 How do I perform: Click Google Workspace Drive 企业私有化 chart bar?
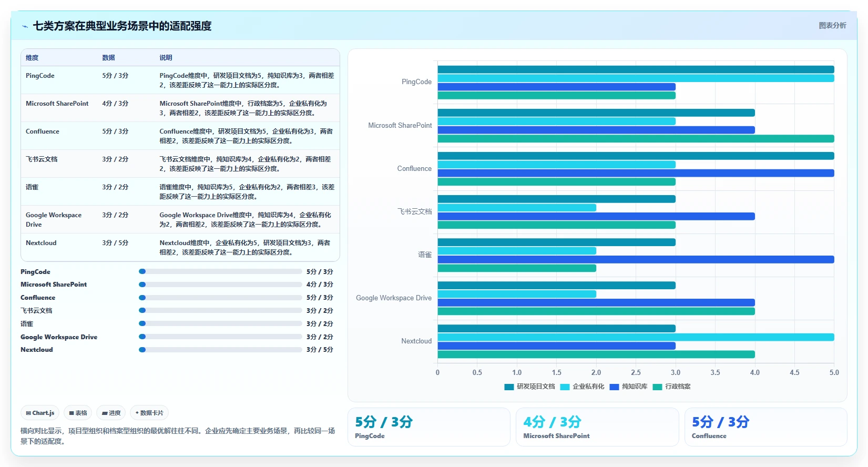point(517,294)
